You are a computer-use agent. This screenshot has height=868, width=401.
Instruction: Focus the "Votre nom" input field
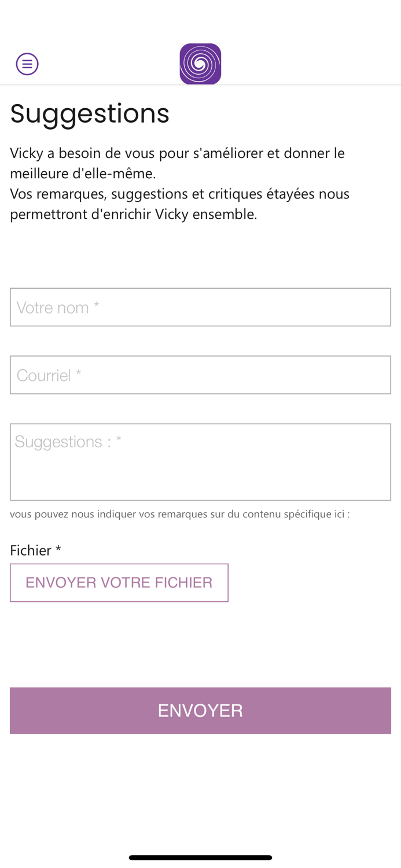pyautogui.click(x=200, y=307)
